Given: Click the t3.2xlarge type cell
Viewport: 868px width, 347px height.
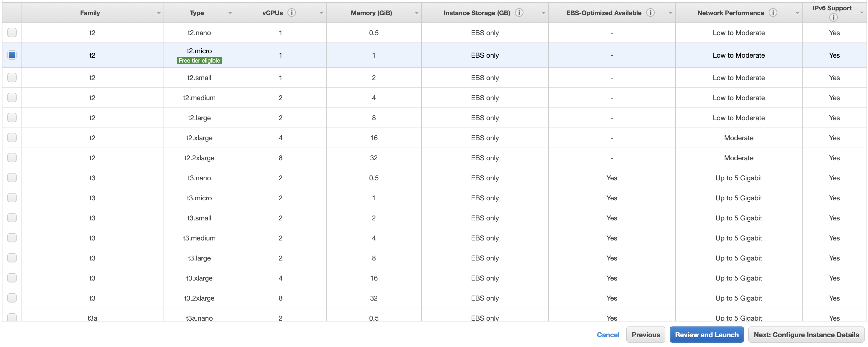Looking at the screenshot, I should click(199, 298).
